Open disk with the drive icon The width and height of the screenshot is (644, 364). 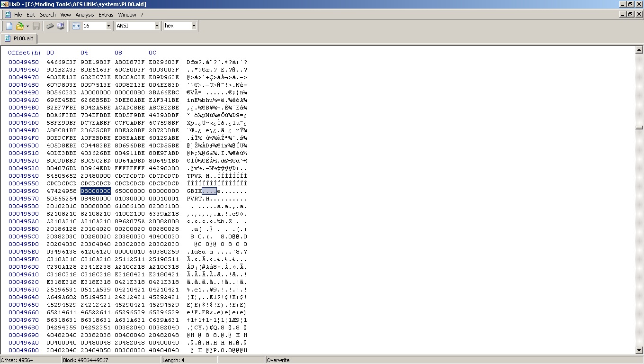61,26
